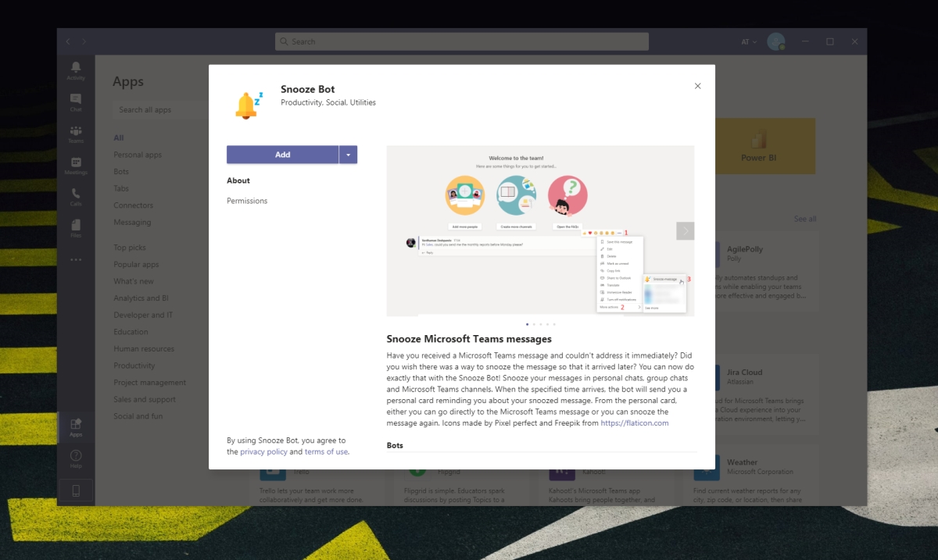This screenshot has width=938, height=560.
Task: Select the About section
Action: coord(238,180)
